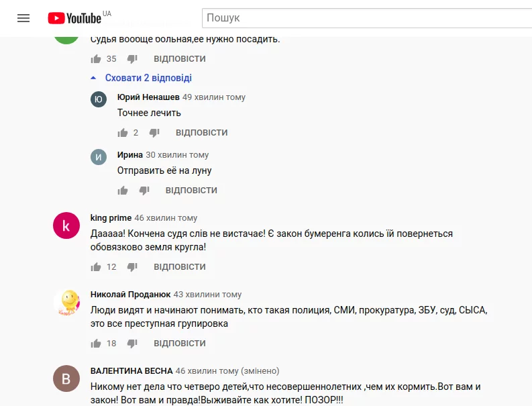Image resolution: width=532 pixels, height=406 pixels.
Task: Like Ирина's reply
Action: pyautogui.click(x=123, y=191)
